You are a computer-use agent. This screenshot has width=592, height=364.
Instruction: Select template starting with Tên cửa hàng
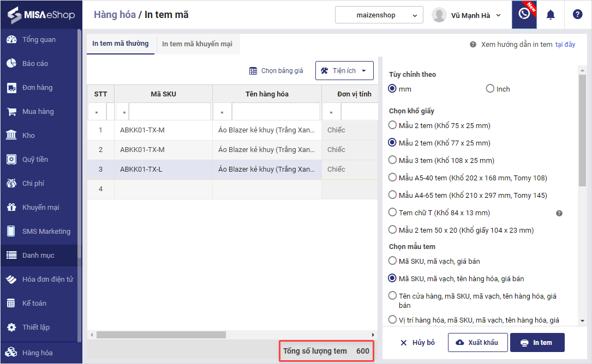click(x=393, y=296)
